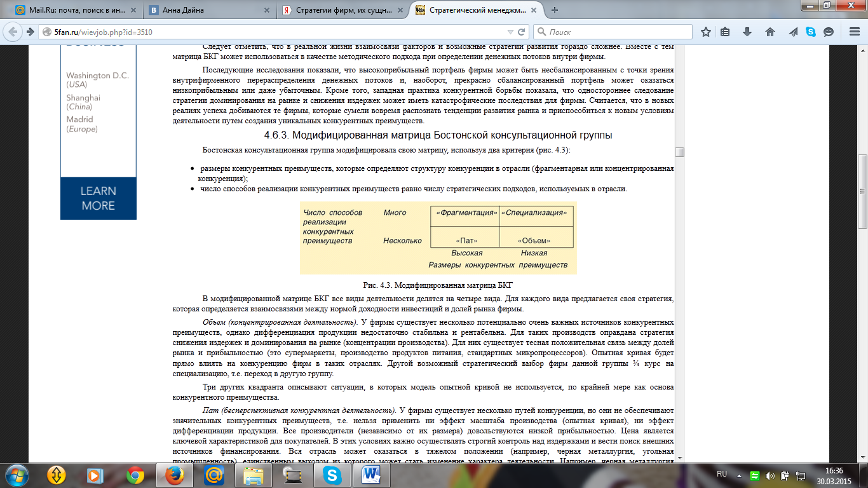Switch input language via RU indicator

pyautogui.click(x=722, y=474)
